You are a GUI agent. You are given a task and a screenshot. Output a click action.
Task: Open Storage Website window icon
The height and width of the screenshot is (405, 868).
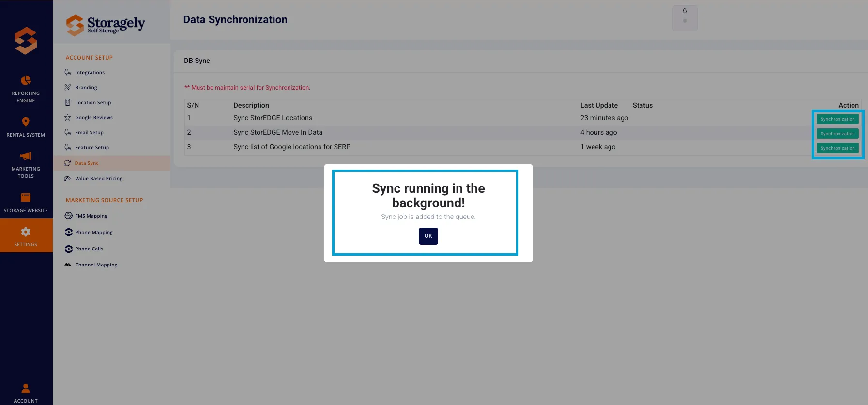(x=26, y=197)
